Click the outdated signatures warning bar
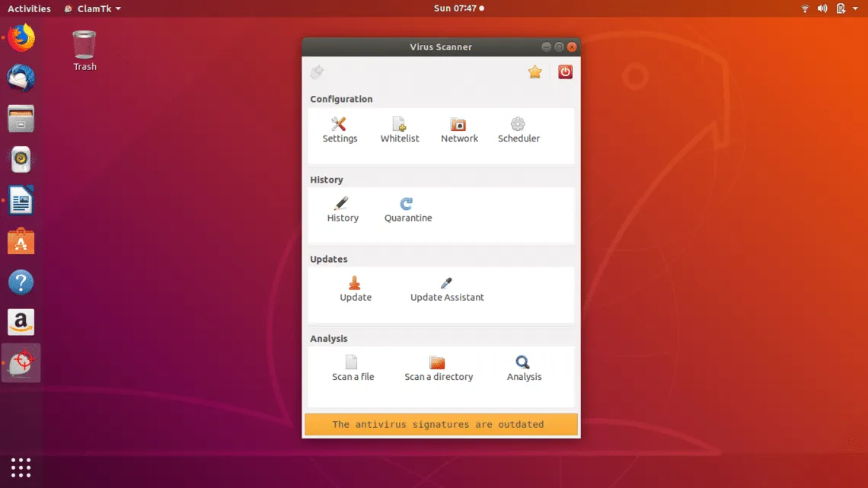The width and height of the screenshot is (868, 488). (x=441, y=425)
